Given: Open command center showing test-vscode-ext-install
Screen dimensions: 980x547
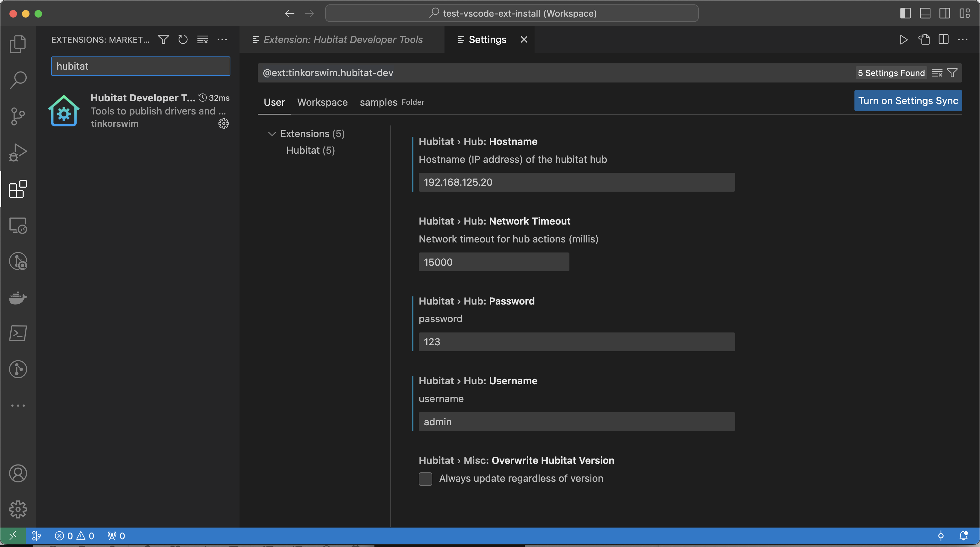Looking at the screenshot, I should click(x=512, y=13).
